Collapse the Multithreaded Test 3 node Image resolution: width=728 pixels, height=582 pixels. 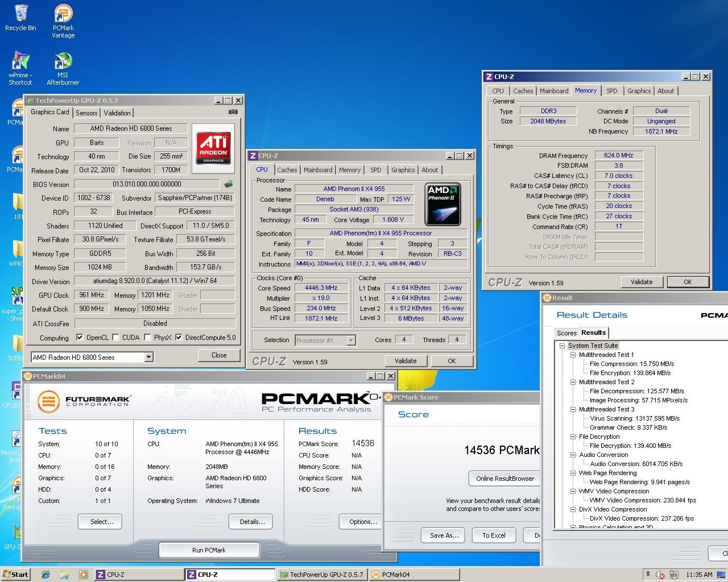pos(573,409)
